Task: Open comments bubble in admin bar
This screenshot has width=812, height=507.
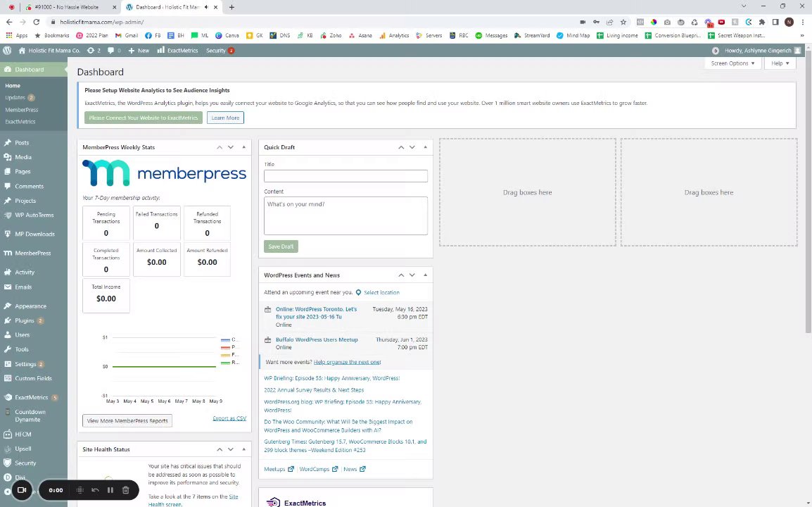Action: (x=114, y=50)
